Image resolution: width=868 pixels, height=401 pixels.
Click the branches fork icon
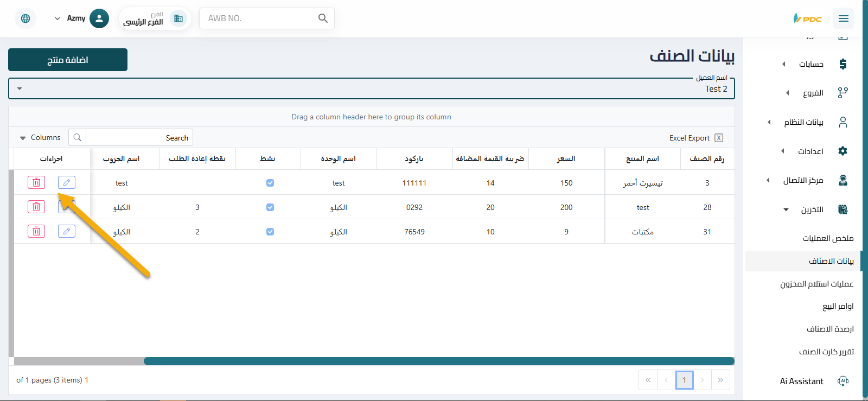843,93
